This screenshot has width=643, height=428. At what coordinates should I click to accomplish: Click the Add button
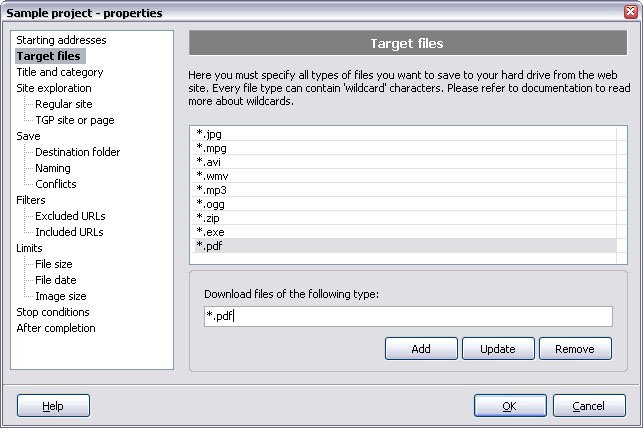[421, 348]
